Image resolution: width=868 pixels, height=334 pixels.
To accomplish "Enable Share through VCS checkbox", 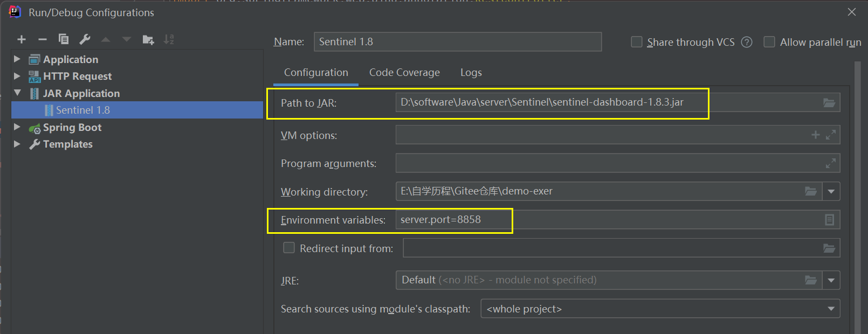I will point(637,42).
